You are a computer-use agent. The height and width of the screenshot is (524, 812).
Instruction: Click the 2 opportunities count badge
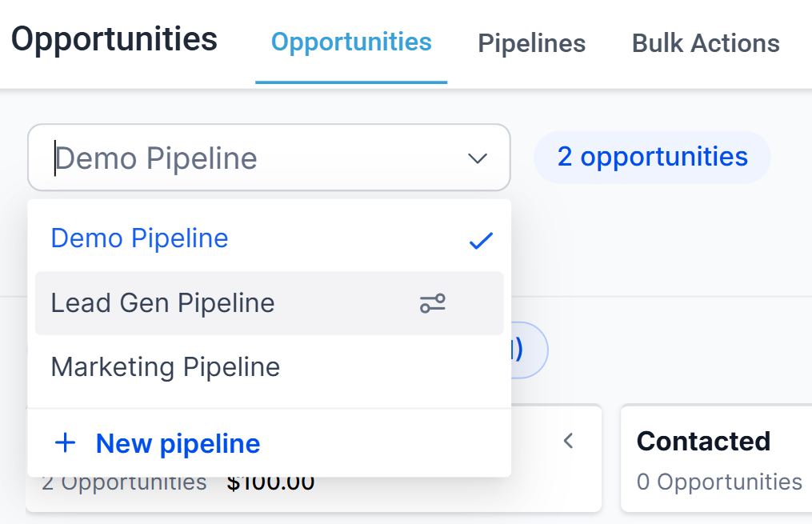(x=652, y=157)
